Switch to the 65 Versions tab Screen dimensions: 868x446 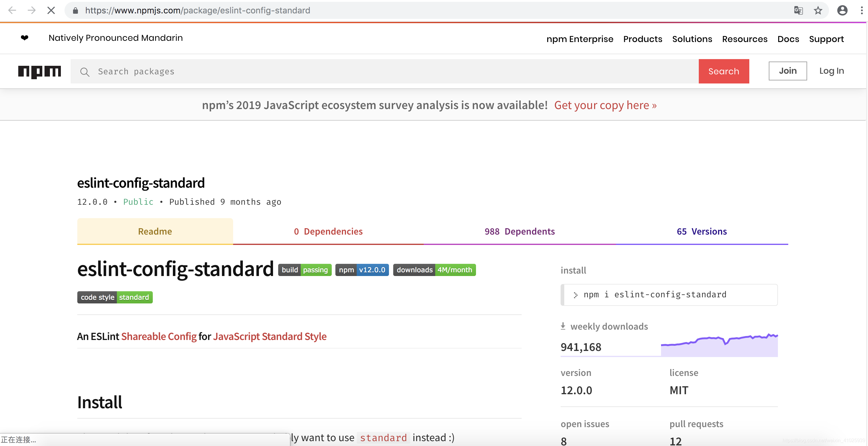702,231
